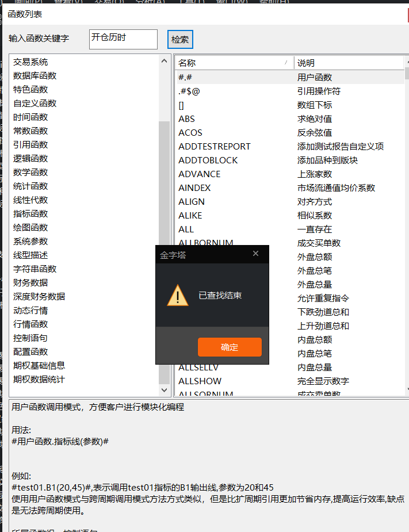The image size is (409, 532).
Task: Click the category list scrollbar thumb
Action: (165, 252)
